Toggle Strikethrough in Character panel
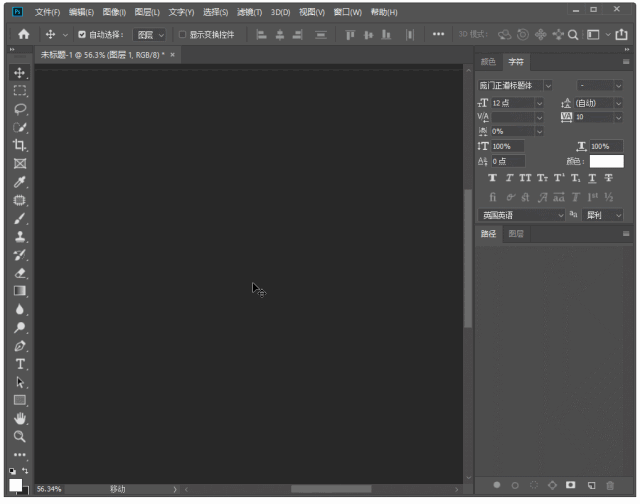The image size is (640, 504). coord(609,178)
